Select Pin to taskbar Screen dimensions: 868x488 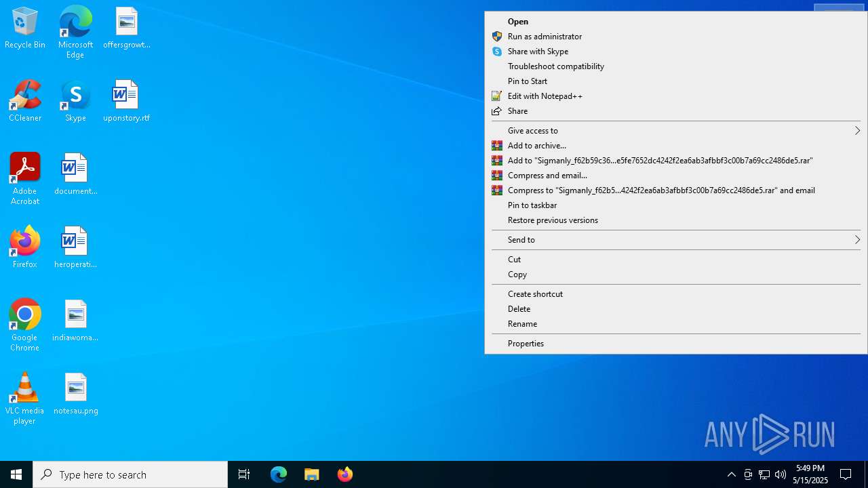pyautogui.click(x=676, y=205)
